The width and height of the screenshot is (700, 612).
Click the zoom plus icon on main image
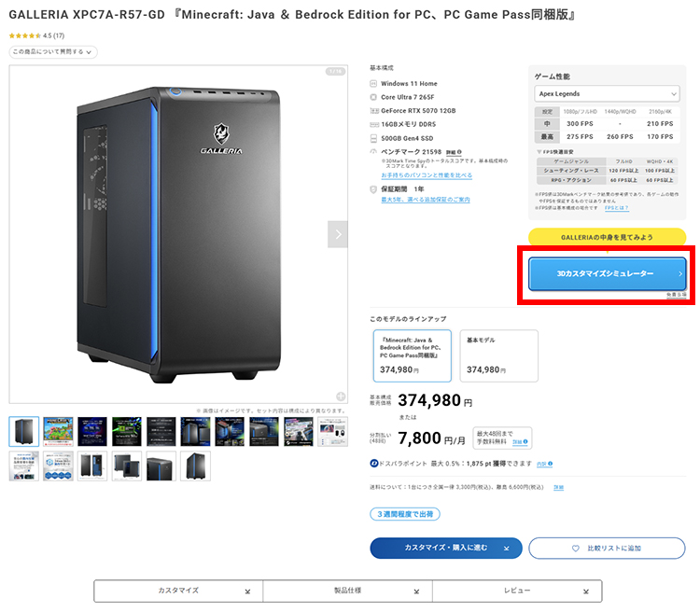pos(341,396)
